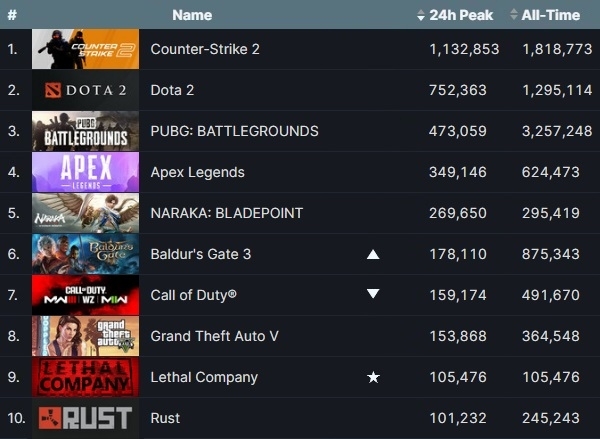
Task: Click the # rank column header
Action: pyautogui.click(x=12, y=15)
